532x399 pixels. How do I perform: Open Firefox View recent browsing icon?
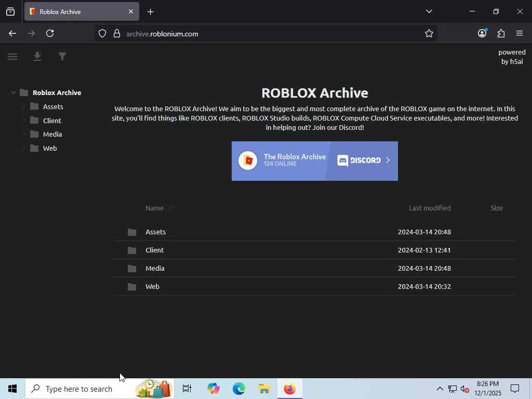[10, 12]
